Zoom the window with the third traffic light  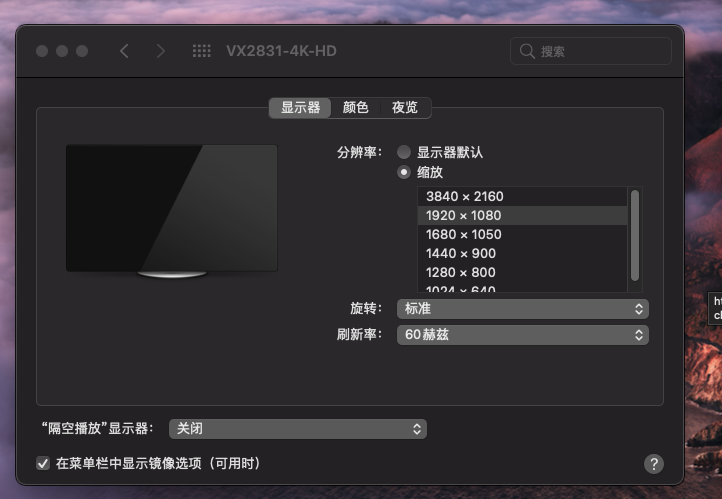(x=82, y=51)
